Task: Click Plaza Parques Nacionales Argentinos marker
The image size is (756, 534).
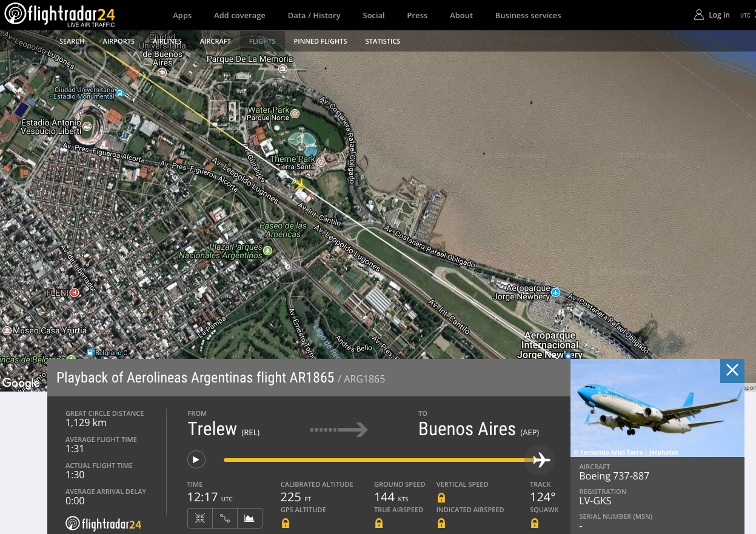Action: pyautogui.click(x=268, y=250)
